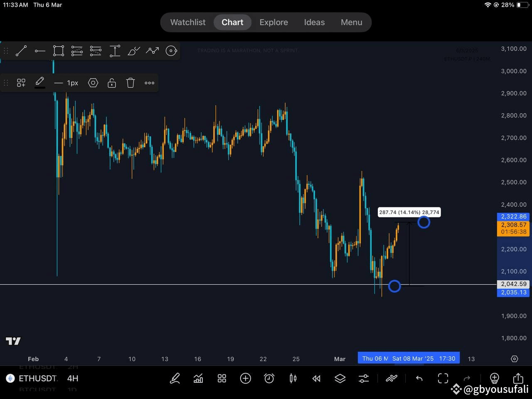Viewport: 532px width, 399px height.
Task: Switch to the Watchlist tab
Action: coord(187,22)
